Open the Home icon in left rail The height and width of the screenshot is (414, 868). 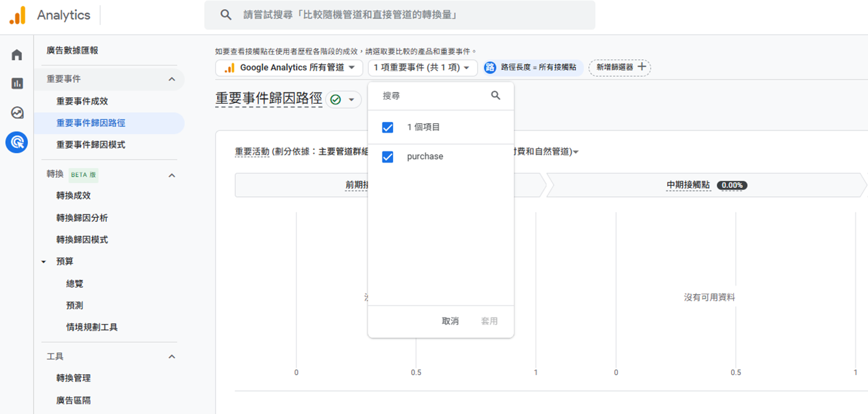pyautogui.click(x=17, y=55)
